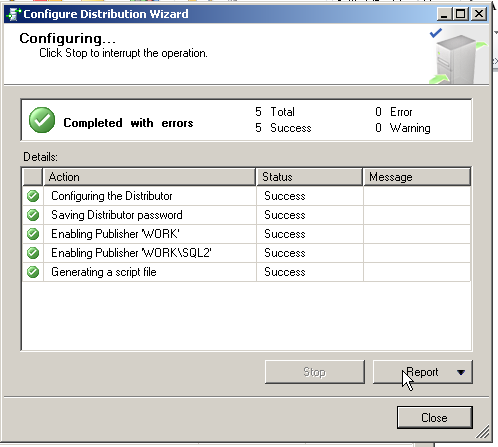Click success icon beside Generating a script file
Screen dimensions: 498x447
click(33, 272)
